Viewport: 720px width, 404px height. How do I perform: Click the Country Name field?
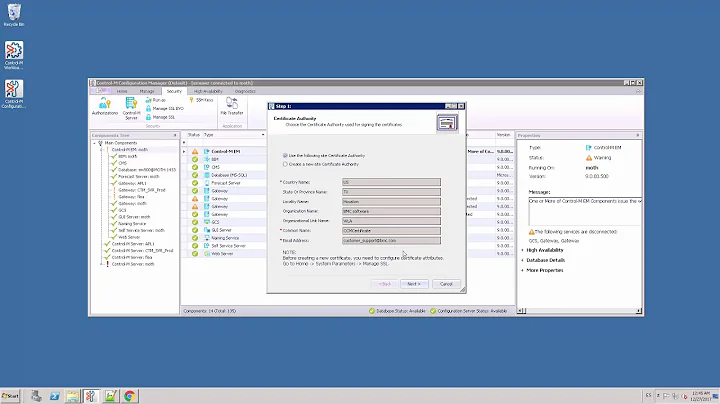click(x=391, y=182)
